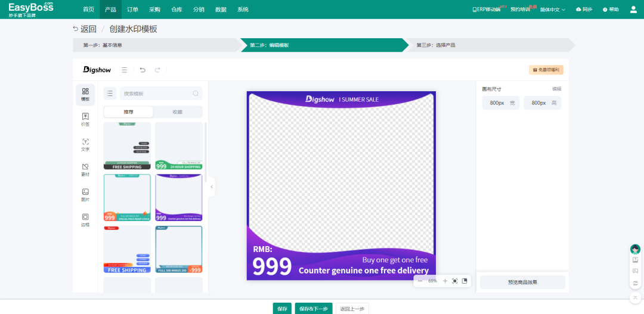Viewport: 644px width, 314px height.
Task: Open the 边框 border panel
Action: pos(85,220)
